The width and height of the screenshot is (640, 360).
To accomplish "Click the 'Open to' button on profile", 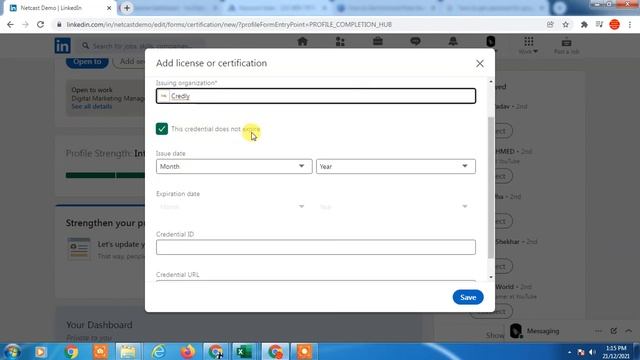I will click(87, 62).
